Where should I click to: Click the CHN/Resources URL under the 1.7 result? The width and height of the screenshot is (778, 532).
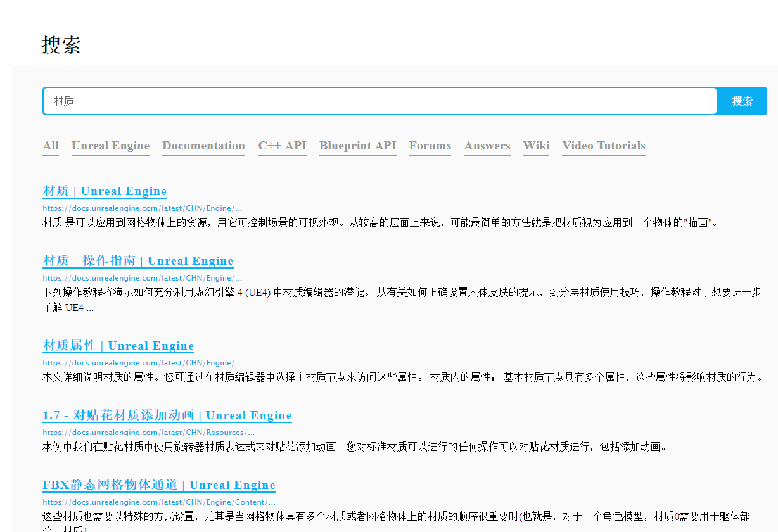point(149,433)
